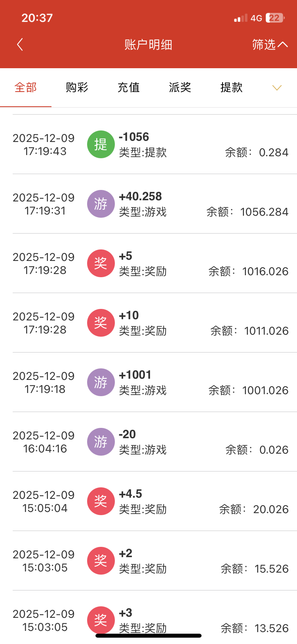Tap the 账户明细 page title
The width and height of the screenshot is (297, 644).
pos(148,44)
